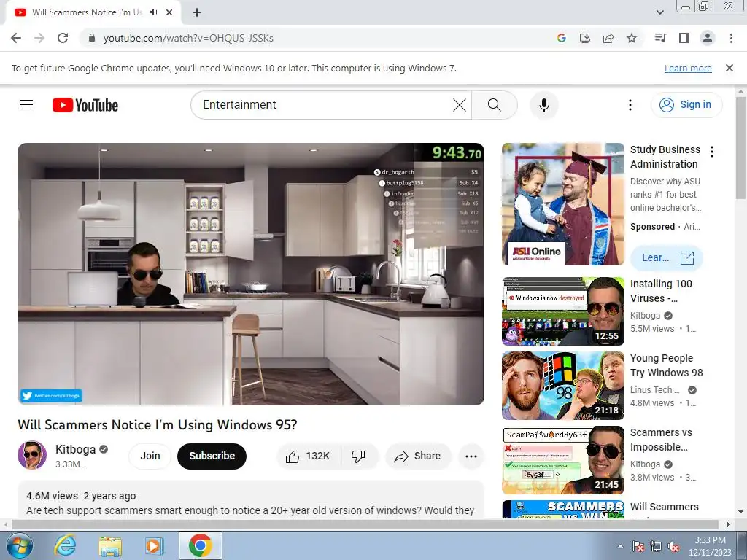The width and height of the screenshot is (747, 560).
Task: Open the YouTube hamburger guide menu
Action: [26, 105]
